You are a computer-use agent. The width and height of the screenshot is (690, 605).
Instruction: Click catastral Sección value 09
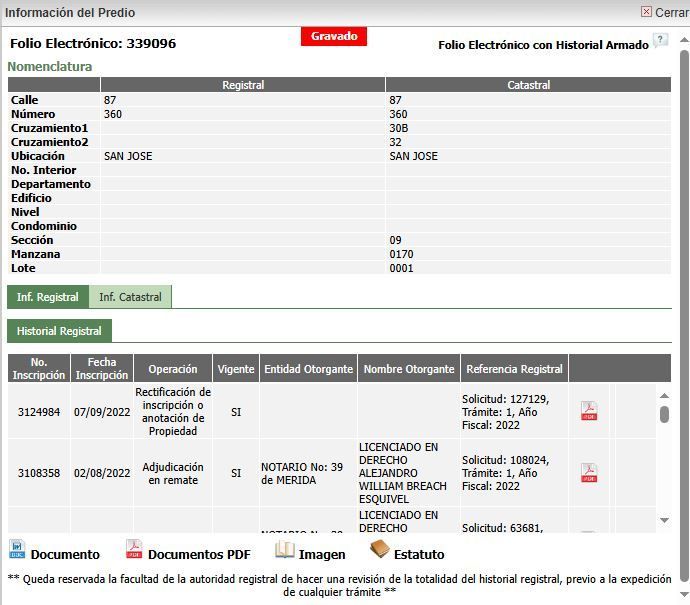[395, 240]
